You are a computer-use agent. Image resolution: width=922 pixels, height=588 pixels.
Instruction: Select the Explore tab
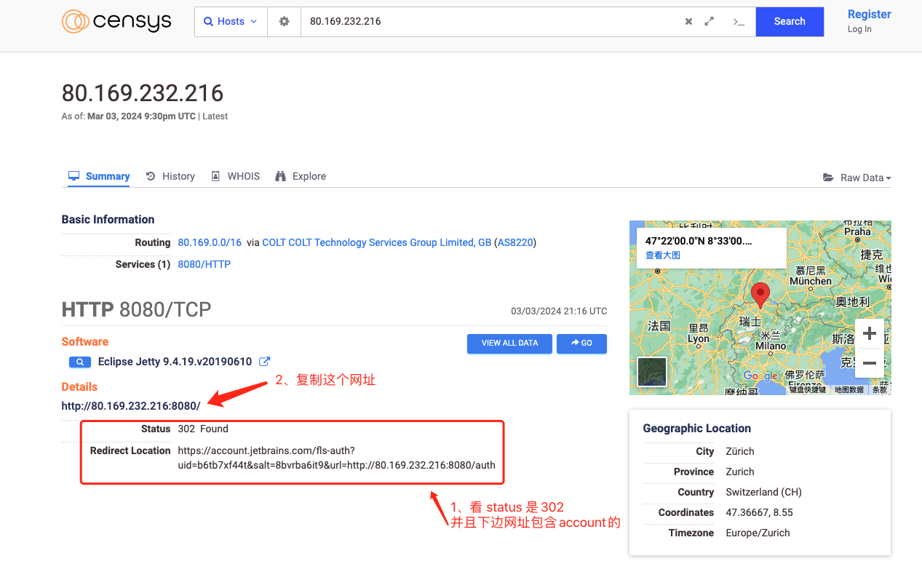(x=301, y=176)
